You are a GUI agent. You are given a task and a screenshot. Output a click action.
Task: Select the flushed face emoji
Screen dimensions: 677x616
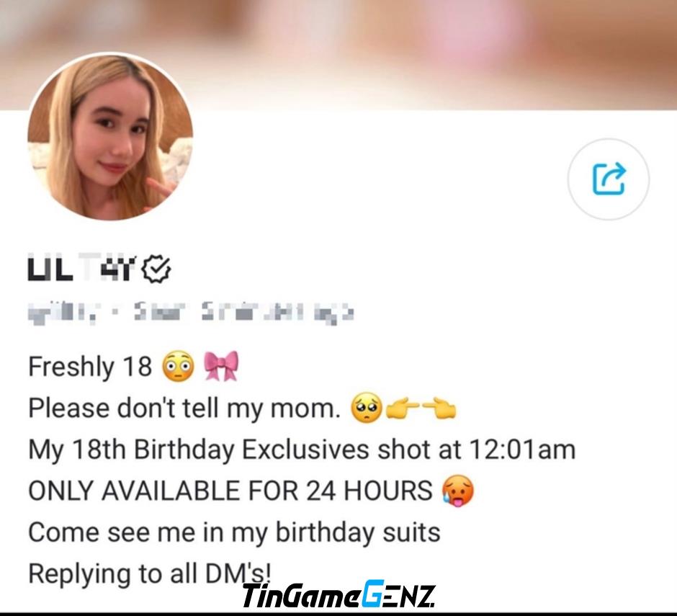coord(178,365)
